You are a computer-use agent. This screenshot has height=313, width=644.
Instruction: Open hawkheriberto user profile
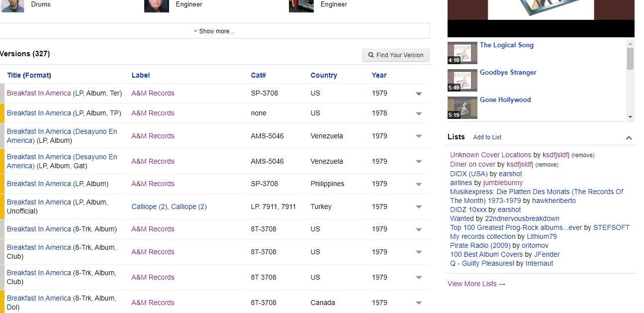(554, 201)
